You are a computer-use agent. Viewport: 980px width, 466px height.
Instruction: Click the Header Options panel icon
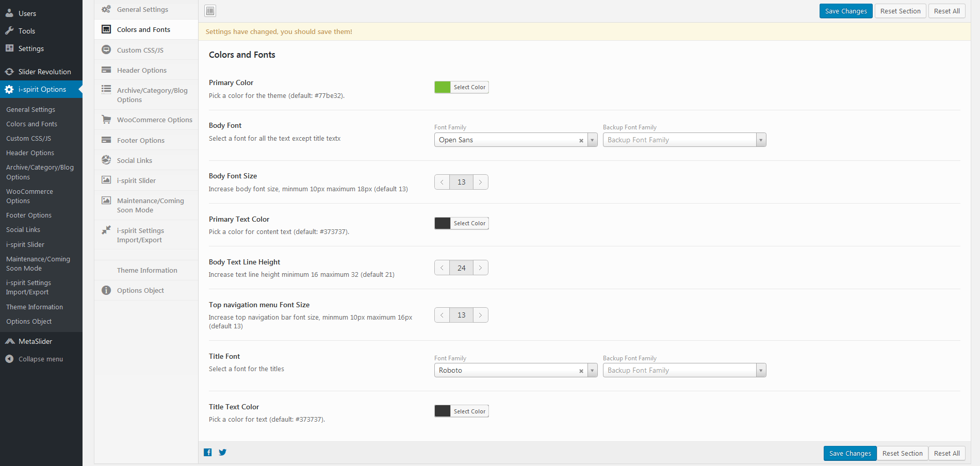coord(106,70)
